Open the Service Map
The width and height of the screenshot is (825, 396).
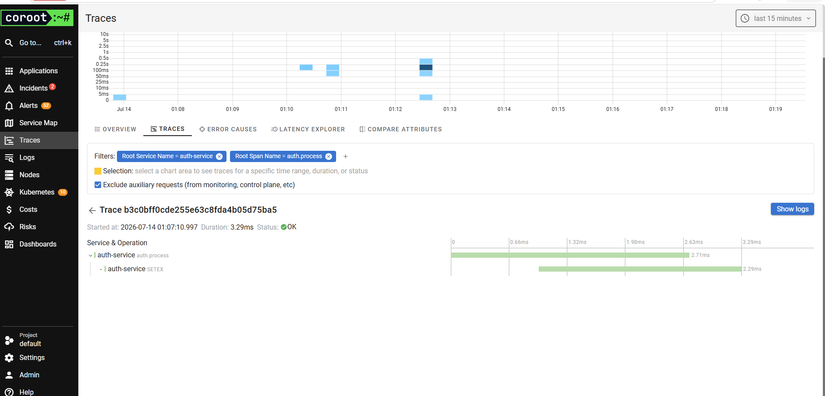point(38,123)
